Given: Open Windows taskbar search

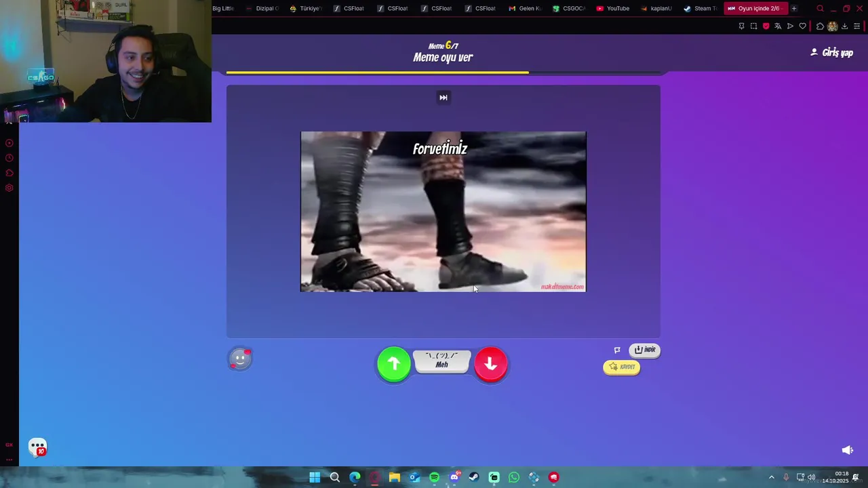Looking at the screenshot, I should click(x=335, y=477).
